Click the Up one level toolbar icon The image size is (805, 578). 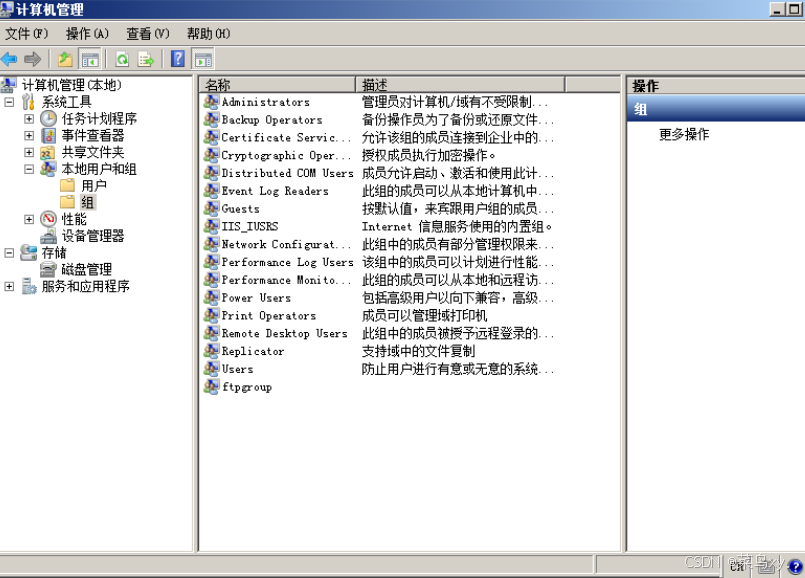coord(65,60)
